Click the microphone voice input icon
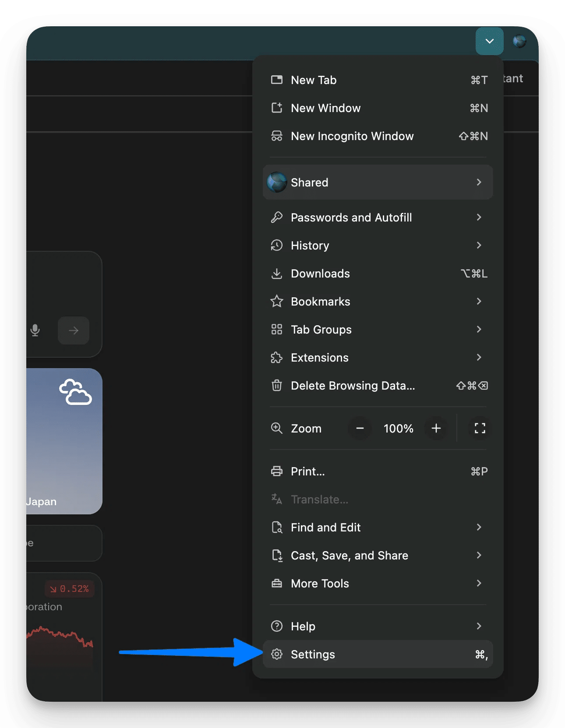The height and width of the screenshot is (728, 565). 35,330
